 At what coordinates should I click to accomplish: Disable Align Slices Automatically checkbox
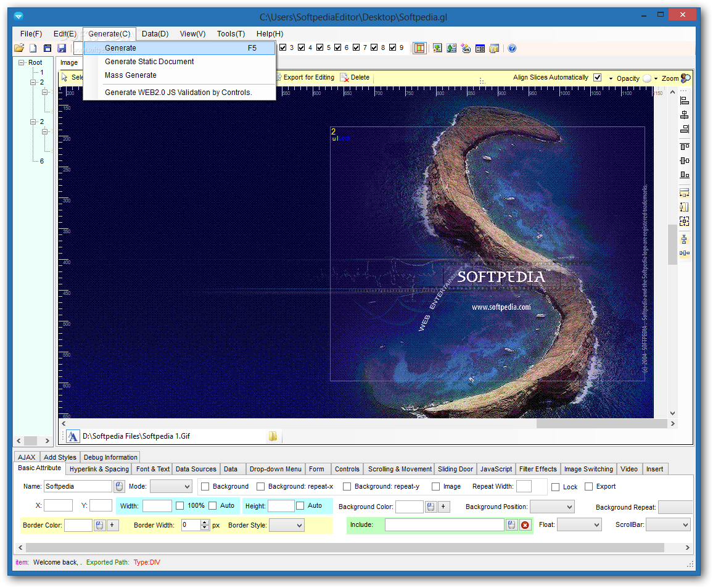click(598, 77)
